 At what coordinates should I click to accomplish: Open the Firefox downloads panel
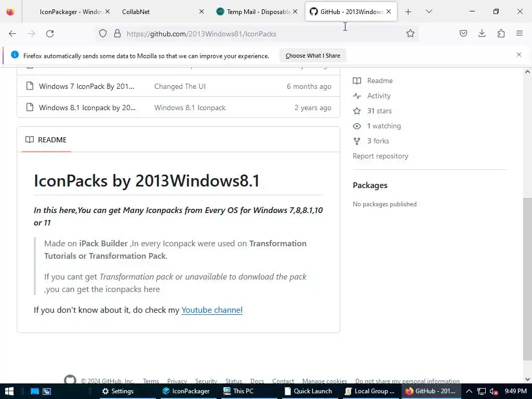tap(482, 34)
